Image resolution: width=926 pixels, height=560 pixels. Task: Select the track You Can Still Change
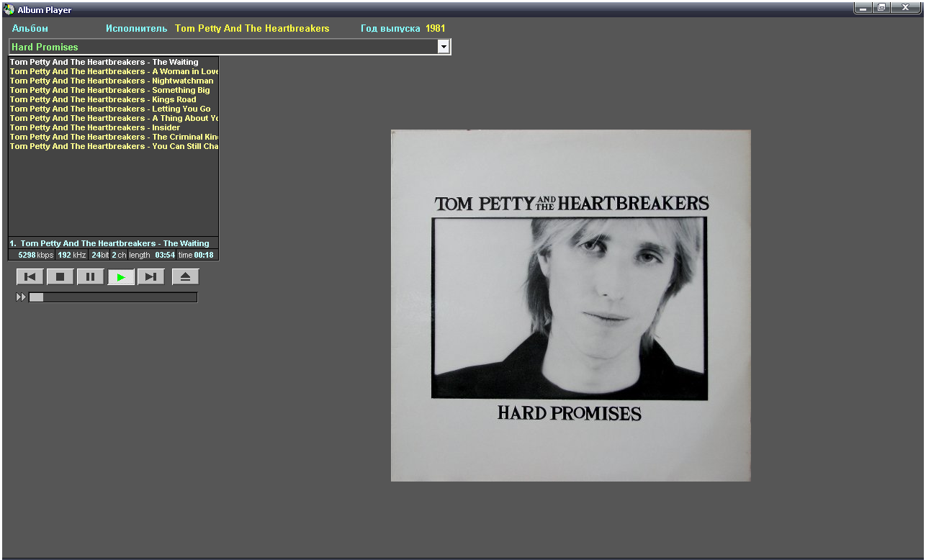pos(114,146)
